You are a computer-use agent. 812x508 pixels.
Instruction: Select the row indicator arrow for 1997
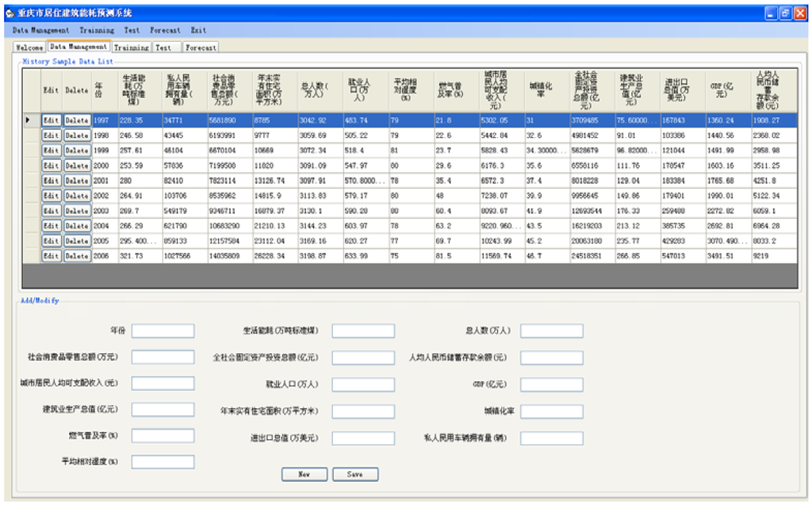tap(29, 120)
